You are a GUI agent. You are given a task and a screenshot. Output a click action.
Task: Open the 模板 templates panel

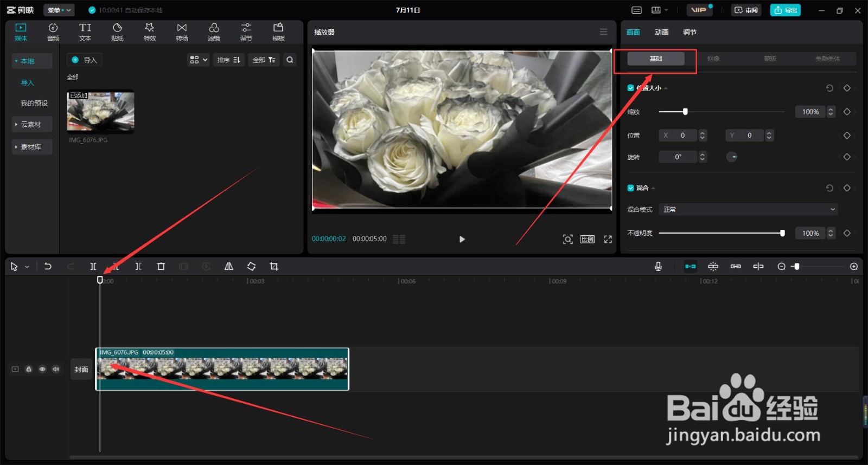coord(278,32)
